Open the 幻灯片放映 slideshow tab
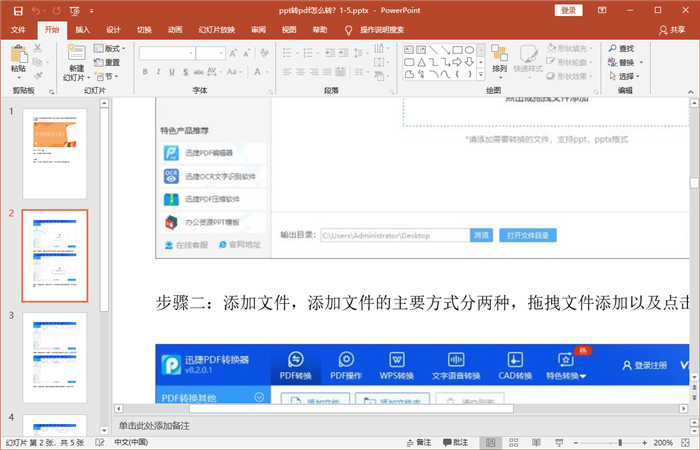The width and height of the screenshot is (700, 450). 217,30
